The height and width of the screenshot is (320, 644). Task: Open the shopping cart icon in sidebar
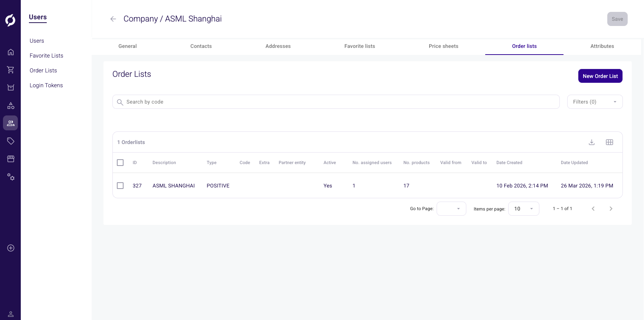[x=11, y=70]
